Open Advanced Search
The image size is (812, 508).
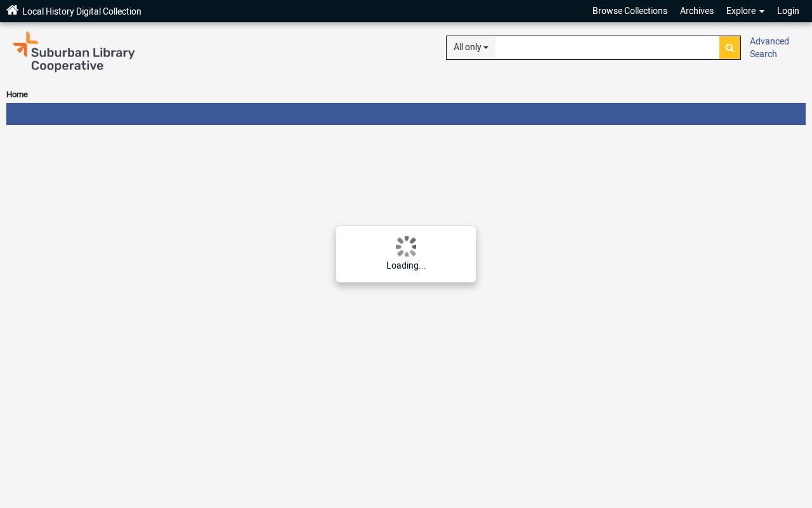point(769,48)
